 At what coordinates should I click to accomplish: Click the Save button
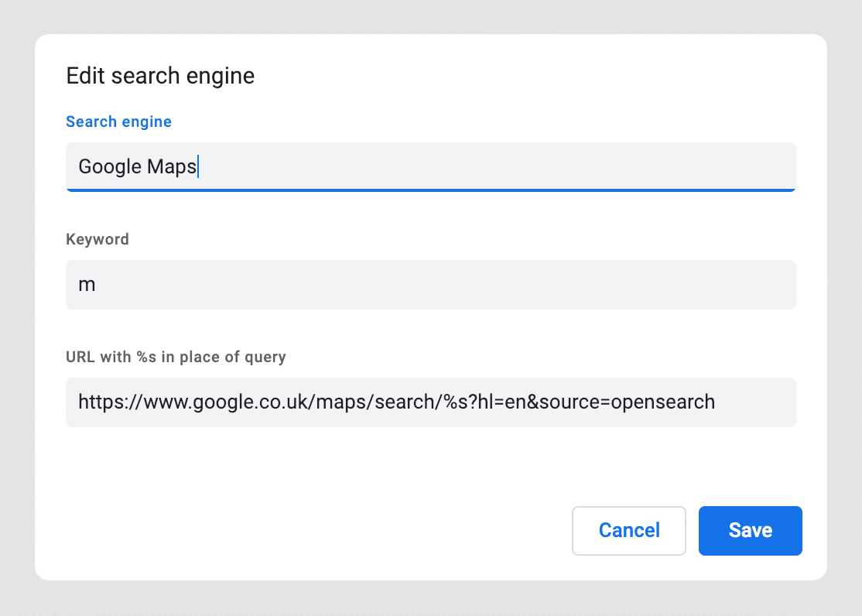750,530
